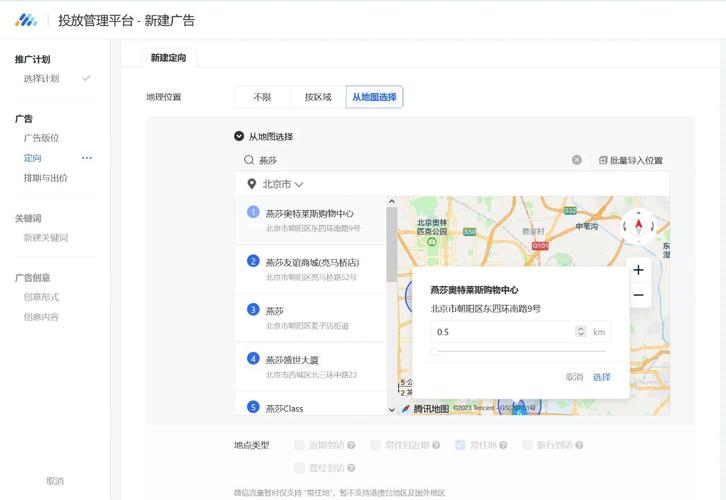Viewport: 726px width, 500px height.
Task: Click the radius slider handle
Action: pyautogui.click(x=434, y=351)
